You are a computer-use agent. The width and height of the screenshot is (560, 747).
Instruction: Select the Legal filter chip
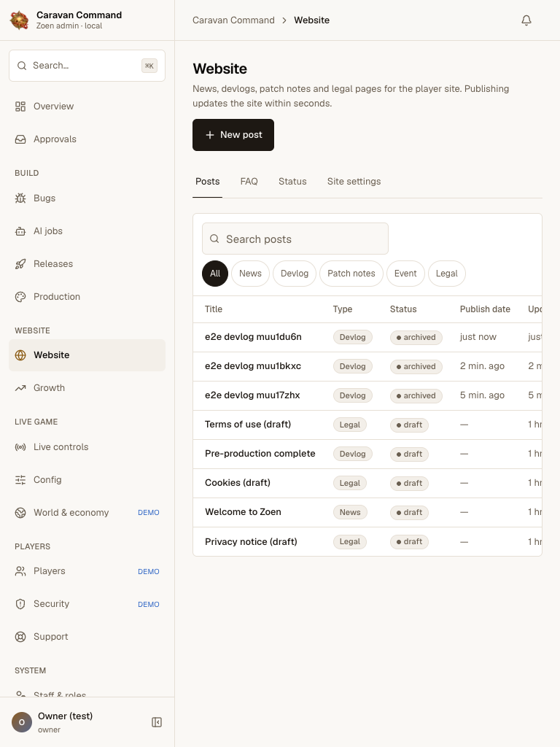point(447,274)
